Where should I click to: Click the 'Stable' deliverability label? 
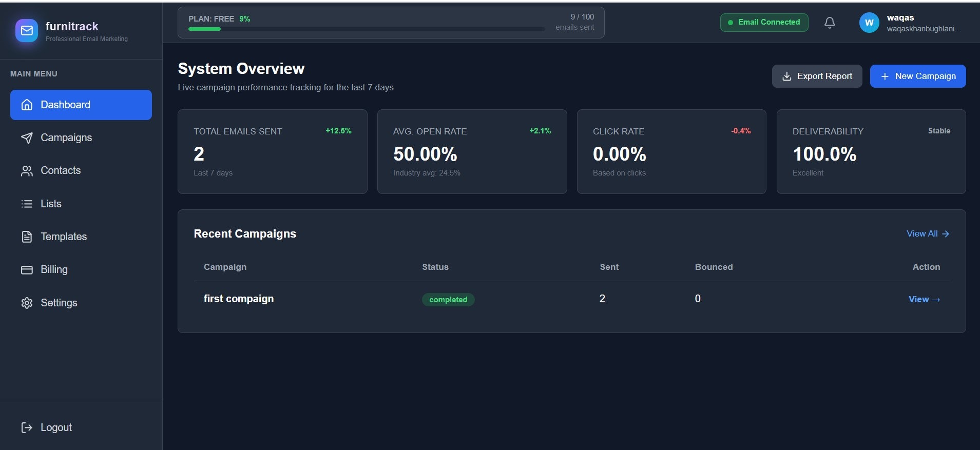tap(939, 131)
